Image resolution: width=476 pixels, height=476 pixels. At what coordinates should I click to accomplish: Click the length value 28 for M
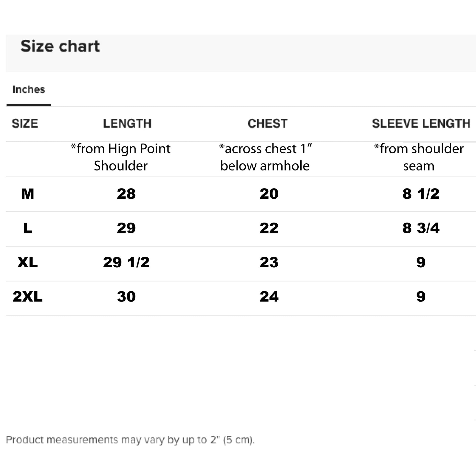click(126, 194)
